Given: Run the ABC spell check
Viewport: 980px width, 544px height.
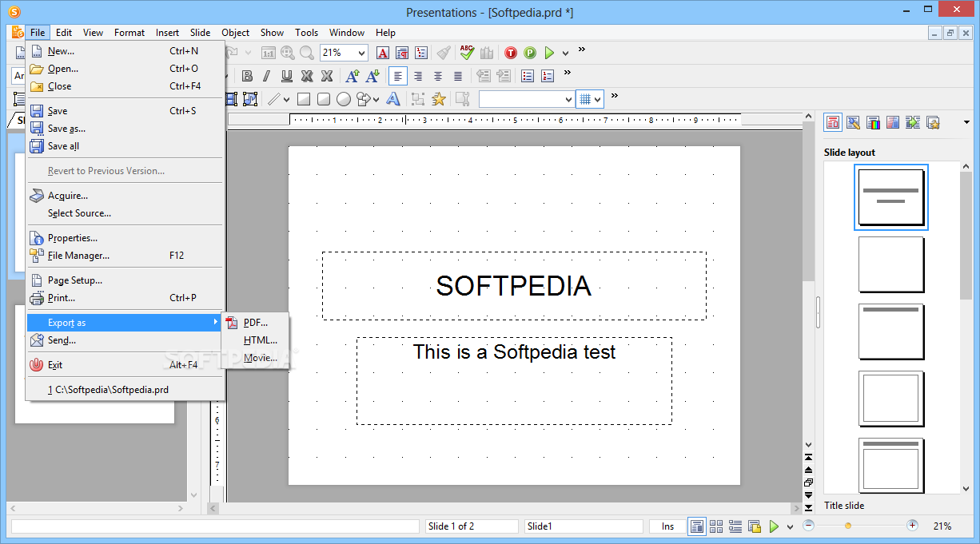Looking at the screenshot, I should [x=467, y=53].
